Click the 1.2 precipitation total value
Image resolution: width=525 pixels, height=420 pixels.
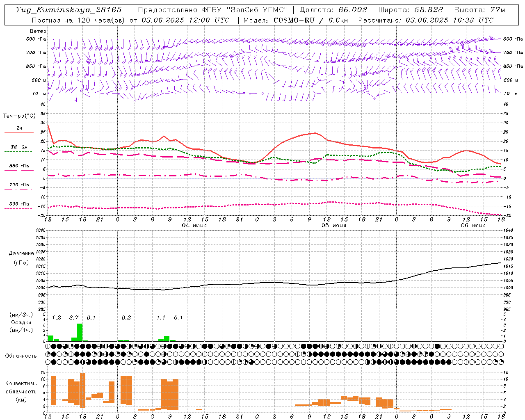pos(57,318)
